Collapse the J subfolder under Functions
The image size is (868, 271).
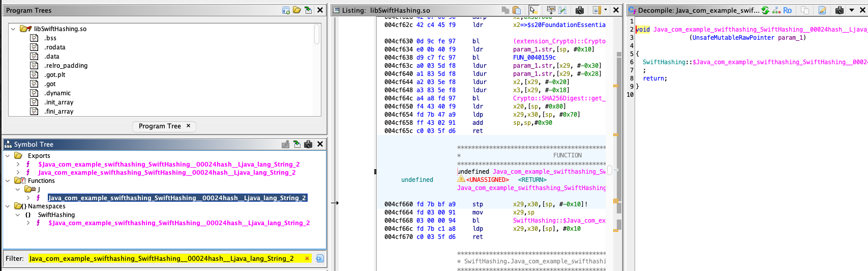pyautogui.click(x=18, y=189)
